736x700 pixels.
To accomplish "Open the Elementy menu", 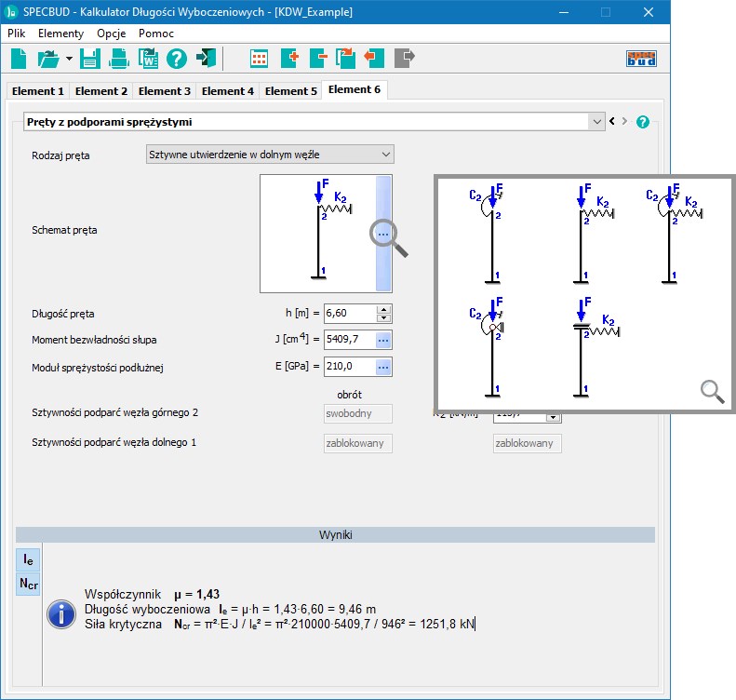I will tap(60, 33).
